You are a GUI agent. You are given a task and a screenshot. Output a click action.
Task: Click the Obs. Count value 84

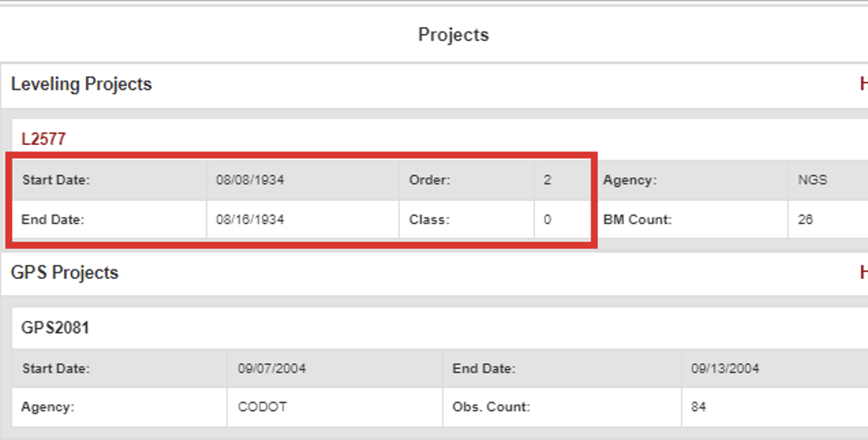click(x=699, y=407)
